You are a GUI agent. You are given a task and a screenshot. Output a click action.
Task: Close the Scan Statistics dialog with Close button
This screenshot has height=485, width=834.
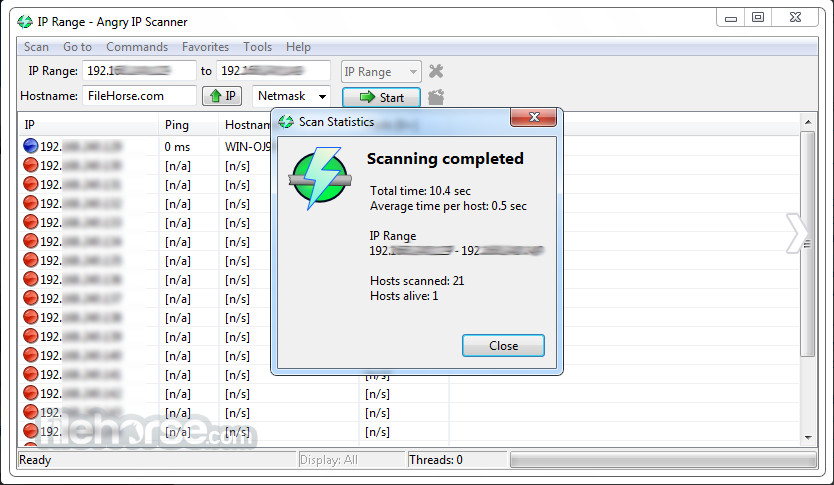point(503,346)
